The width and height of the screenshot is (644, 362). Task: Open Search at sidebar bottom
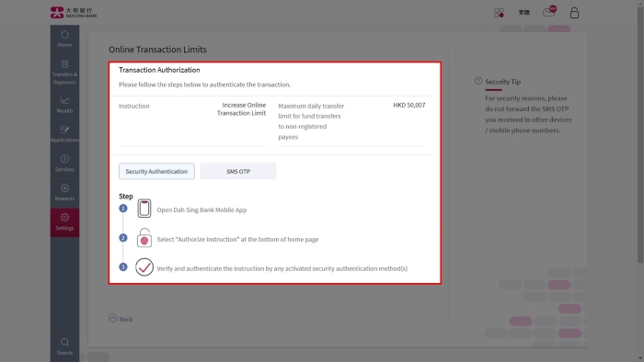(64, 346)
